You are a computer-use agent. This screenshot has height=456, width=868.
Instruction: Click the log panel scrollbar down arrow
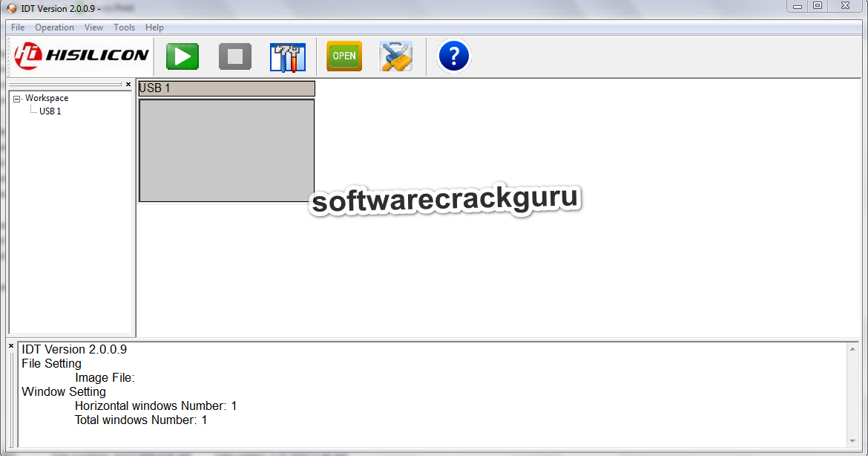[852, 442]
